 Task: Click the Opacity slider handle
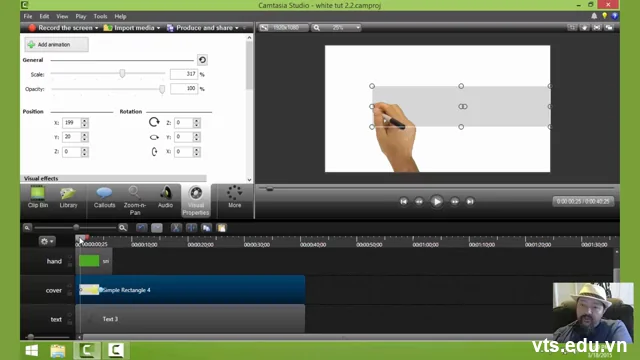(x=162, y=89)
